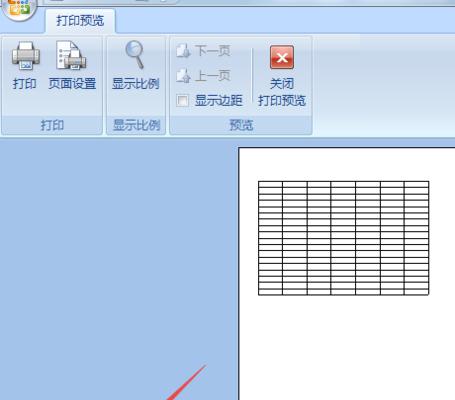Click the Zoom magnifying glass icon
Screen dimensions: 455x400
click(x=135, y=54)
